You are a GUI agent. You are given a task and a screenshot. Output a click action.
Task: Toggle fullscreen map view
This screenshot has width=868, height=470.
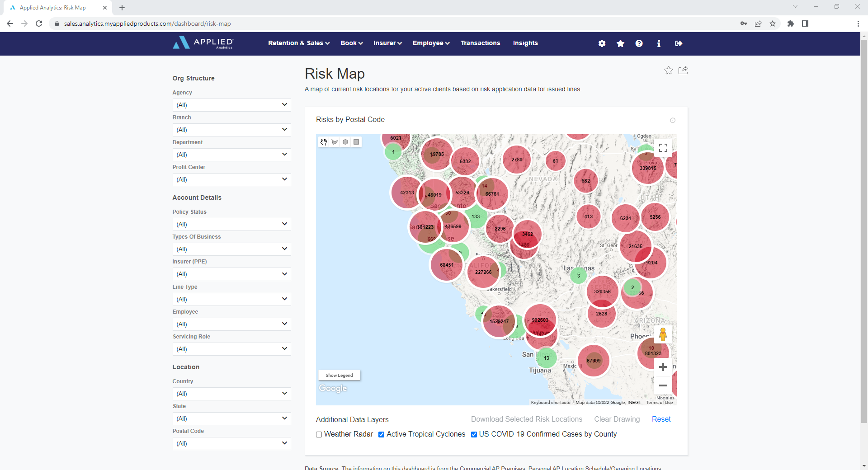[x=663, y=148]
